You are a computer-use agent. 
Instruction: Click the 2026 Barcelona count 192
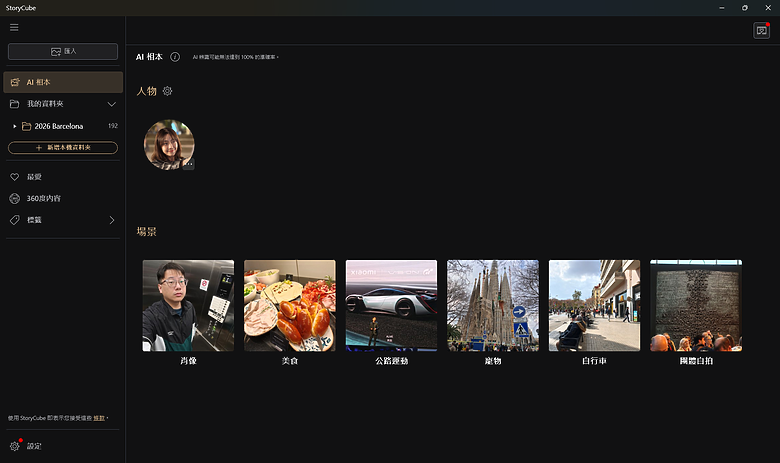pos(113,126)
